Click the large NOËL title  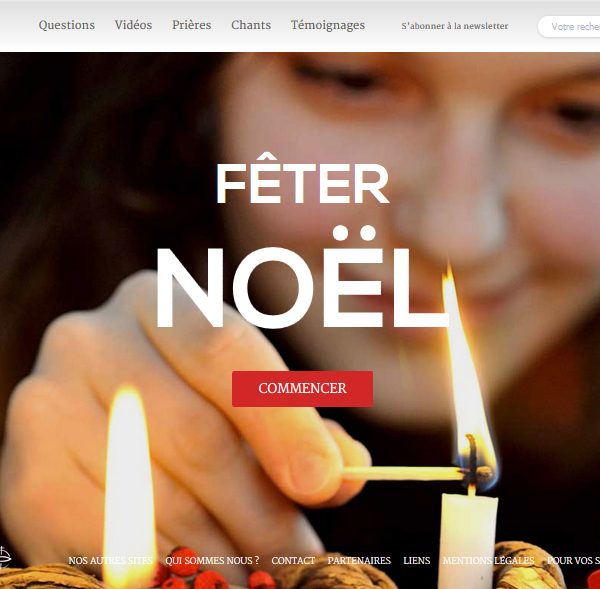click(302, 279)
